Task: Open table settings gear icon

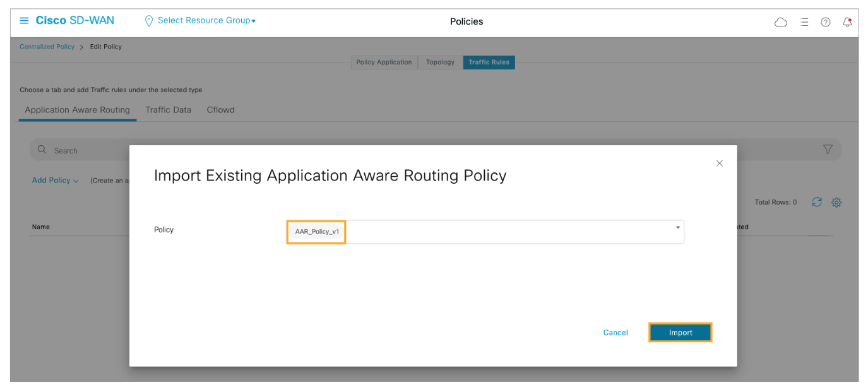Action: point(836,202)
